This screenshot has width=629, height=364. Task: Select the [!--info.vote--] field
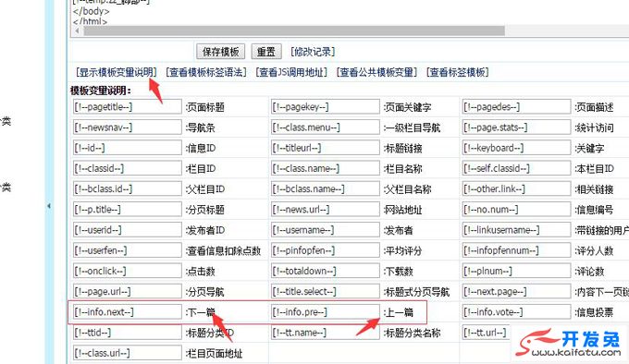(516, 311)
